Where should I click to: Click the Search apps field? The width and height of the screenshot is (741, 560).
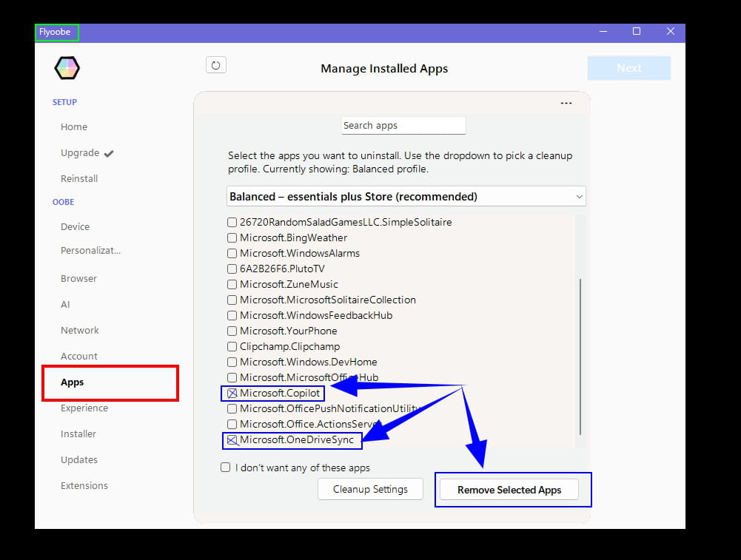tap(403, 126)
